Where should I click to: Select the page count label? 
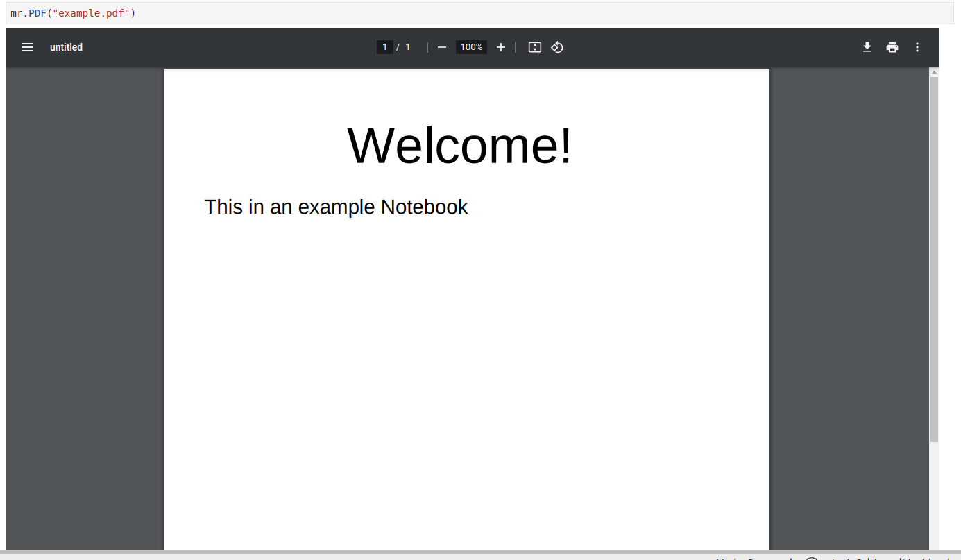point(407,46)
